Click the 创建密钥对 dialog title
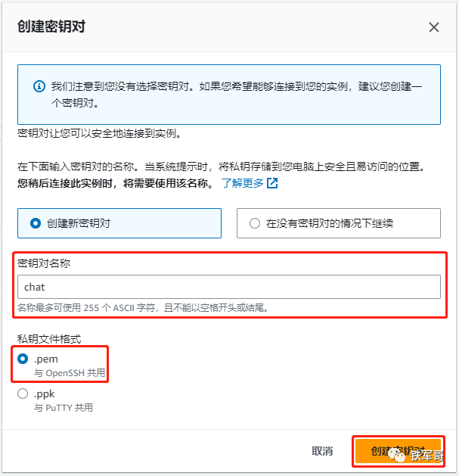The width and height of the screenshot is (459, 476). 51,26
